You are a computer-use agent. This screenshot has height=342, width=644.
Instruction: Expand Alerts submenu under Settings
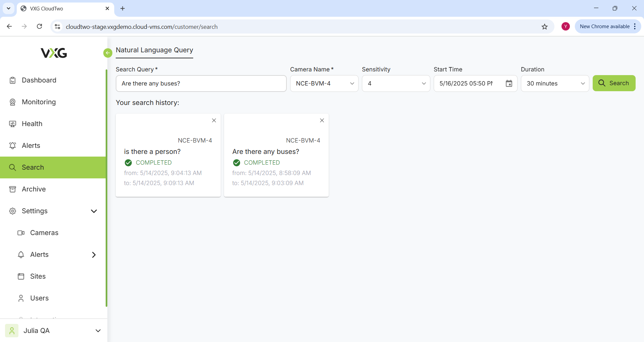pos(94,255)
